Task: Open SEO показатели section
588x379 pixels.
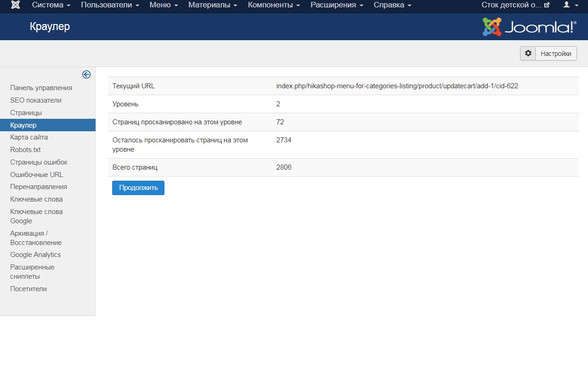Action: tap(36, 100)
